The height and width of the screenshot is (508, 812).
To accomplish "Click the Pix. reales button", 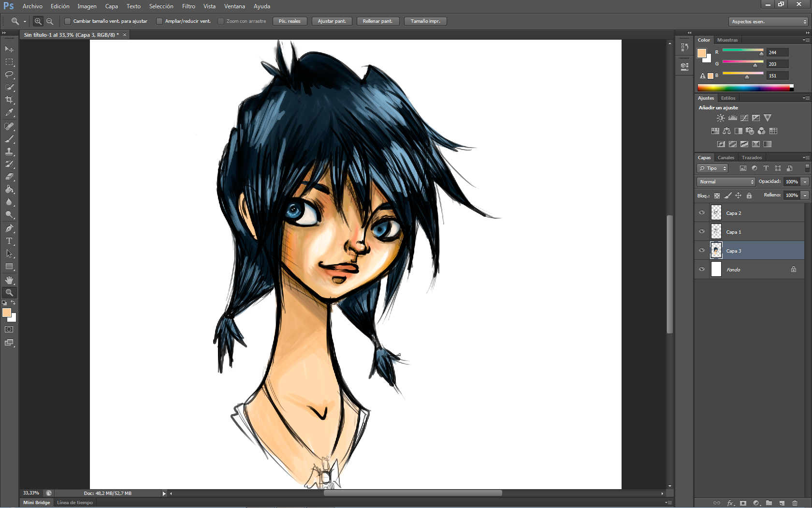I will (290, 21).
